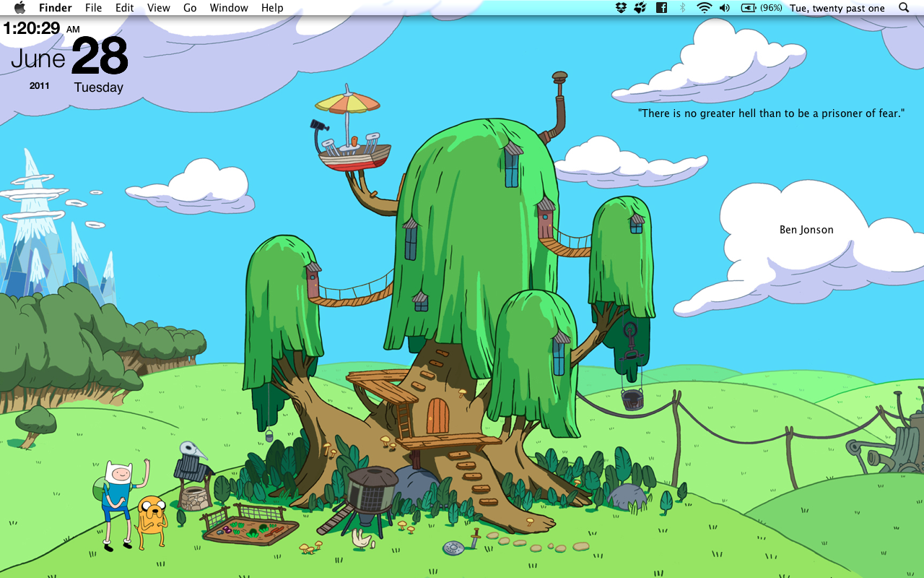Click the 1:20:29 time display
Viewport: 924px width, 578px height.
tap(32, 28)
